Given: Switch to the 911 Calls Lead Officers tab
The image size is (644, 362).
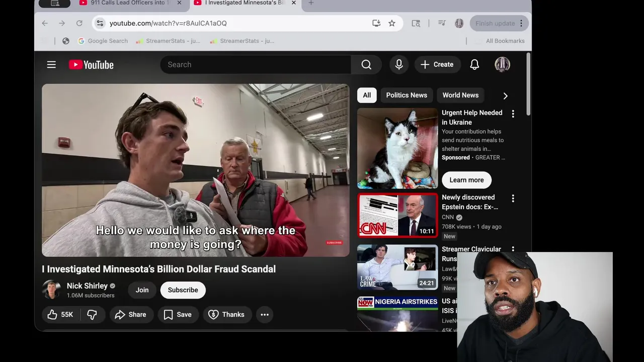Looking at the screenshot, I should click(x=130, y=3).
